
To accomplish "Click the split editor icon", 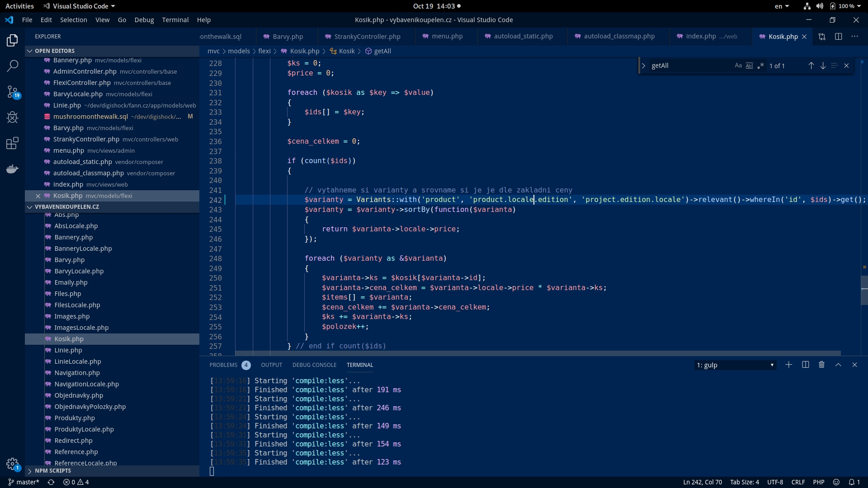I will (838, 37).
